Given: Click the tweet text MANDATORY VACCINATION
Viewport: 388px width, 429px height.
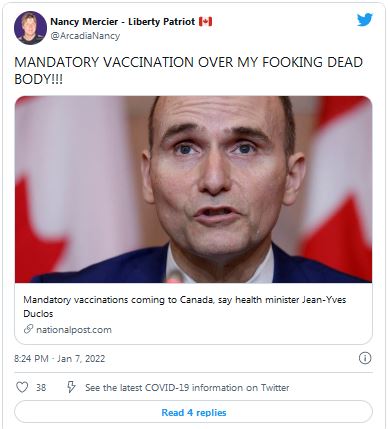Looking at the screenshot, I should point(104,62).
